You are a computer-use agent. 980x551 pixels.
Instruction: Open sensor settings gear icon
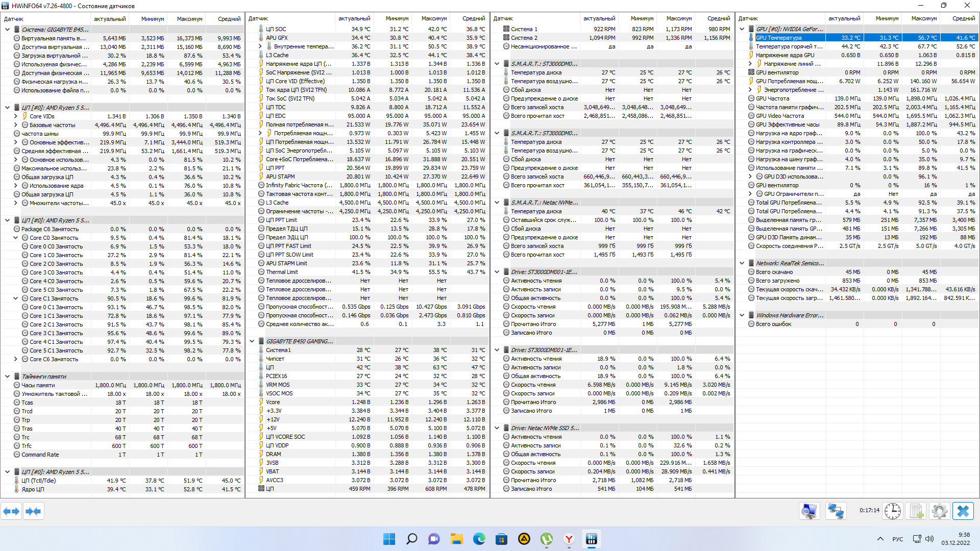click(x=939, y=511)
